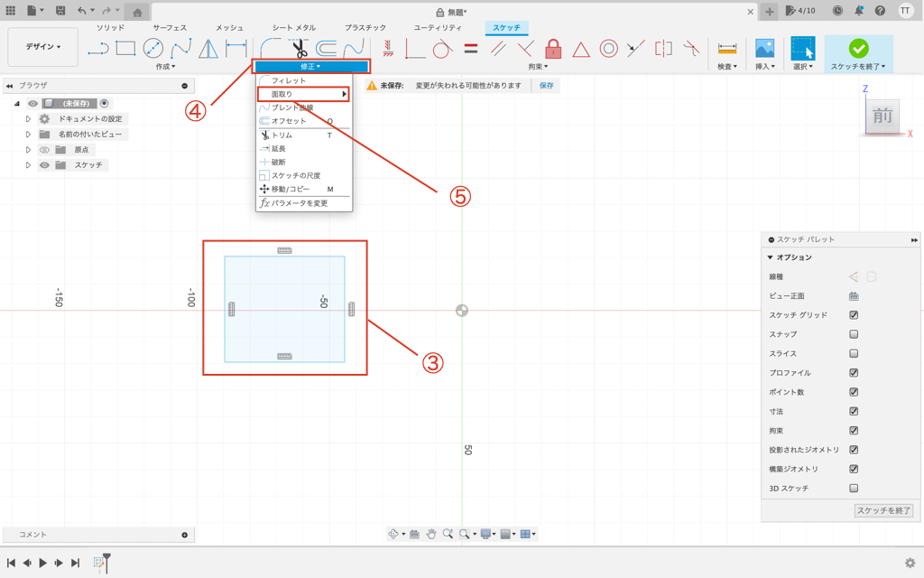Open the 挿入 dropdown menu
Screen dimensions: 924x578
click(x=765, y=67)
